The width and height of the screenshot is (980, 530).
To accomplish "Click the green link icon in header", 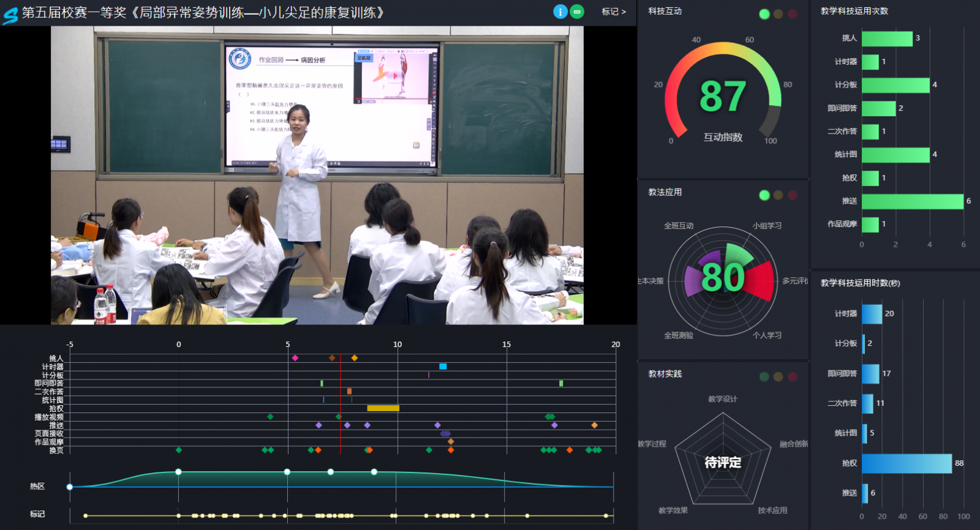I will click(577, 12).
